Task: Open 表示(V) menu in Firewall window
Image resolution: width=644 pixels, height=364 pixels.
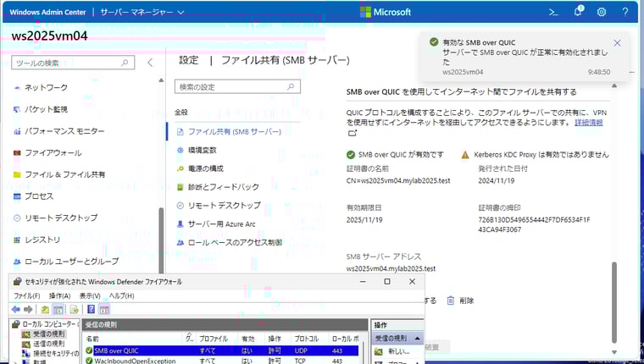Action: [90, 296]
